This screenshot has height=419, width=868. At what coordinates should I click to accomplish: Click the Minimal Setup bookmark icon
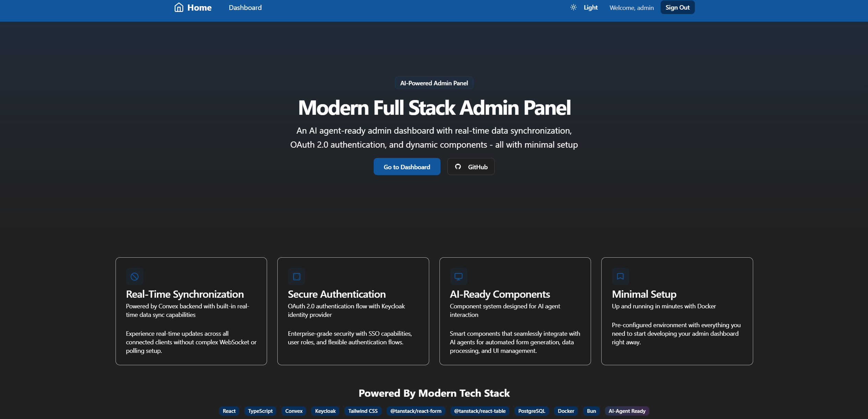(x=620, y=276)
